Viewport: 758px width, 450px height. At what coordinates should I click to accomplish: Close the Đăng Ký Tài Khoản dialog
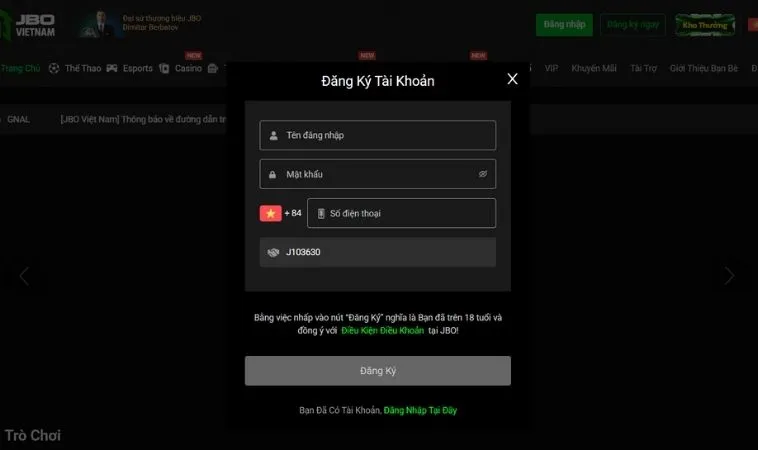(x=512, y=79)
